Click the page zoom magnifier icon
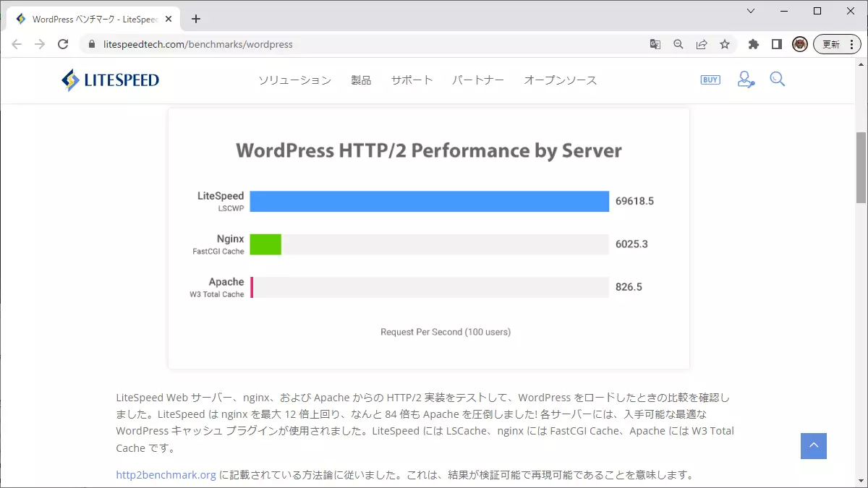Screen dimensions: 868x488 coord(678,44)
